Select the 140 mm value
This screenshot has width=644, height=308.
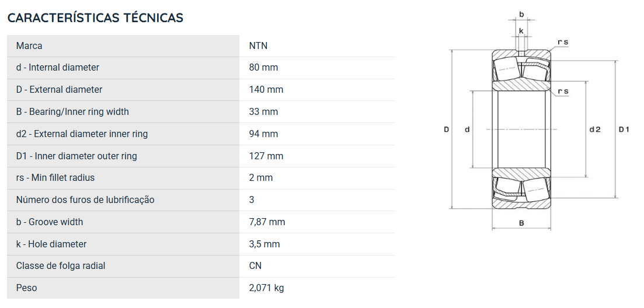(x=266, y=89)
